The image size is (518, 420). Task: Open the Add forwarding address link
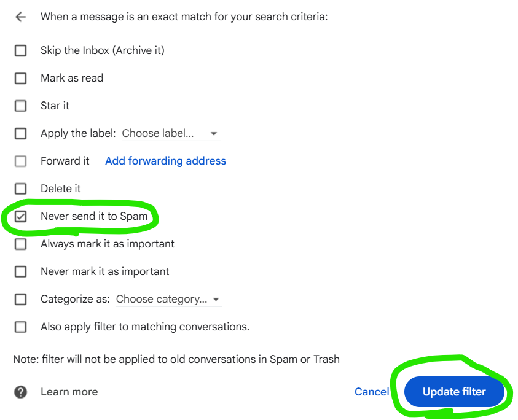[x=165, y=161]
